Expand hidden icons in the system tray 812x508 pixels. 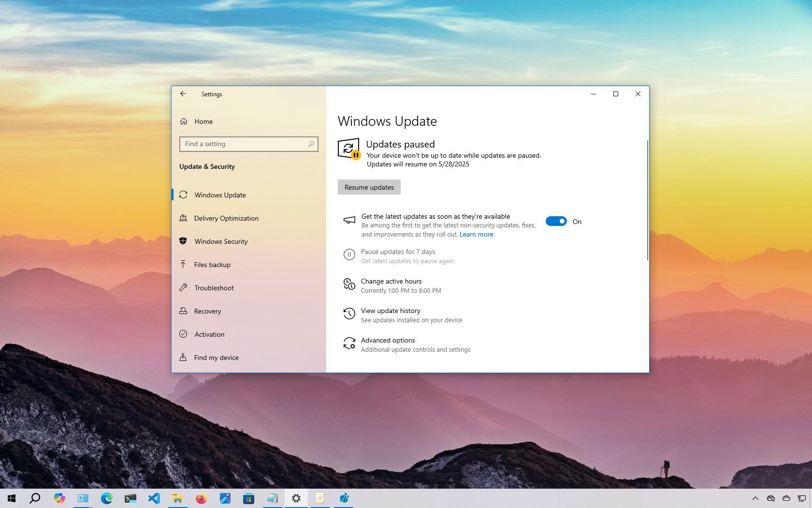[756, 498]
